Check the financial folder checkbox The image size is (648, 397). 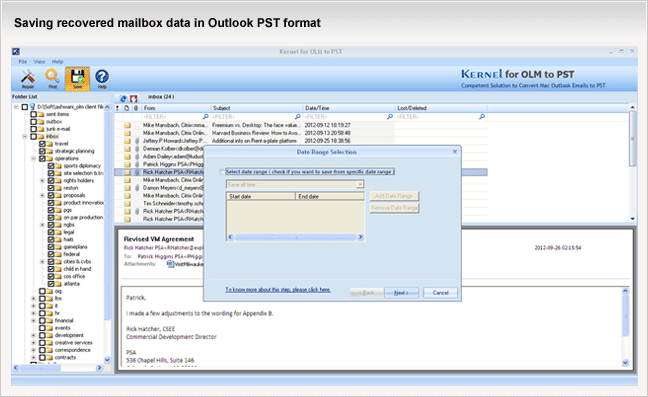click(42, 321)
